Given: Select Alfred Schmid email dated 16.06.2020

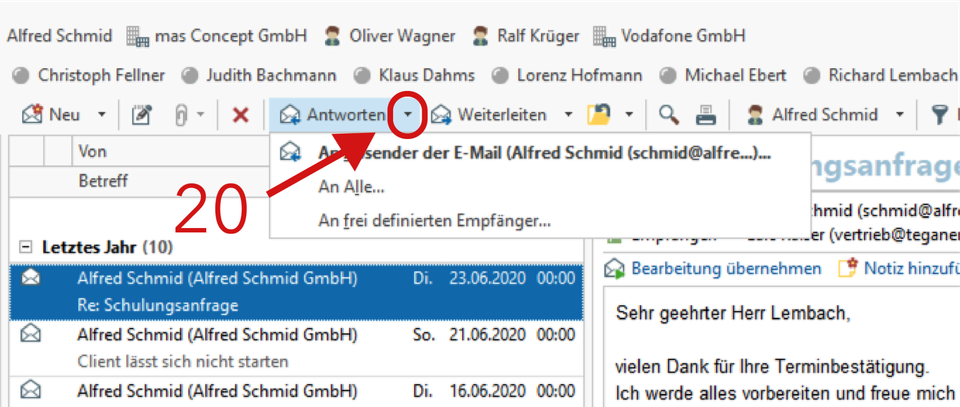Looking at the screenshot, I should point(296,394).
